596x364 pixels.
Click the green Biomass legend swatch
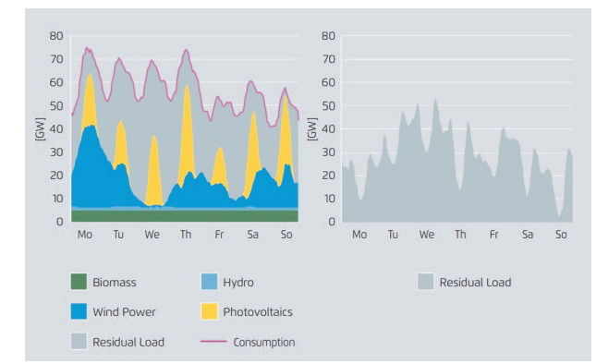pos(79,282)
